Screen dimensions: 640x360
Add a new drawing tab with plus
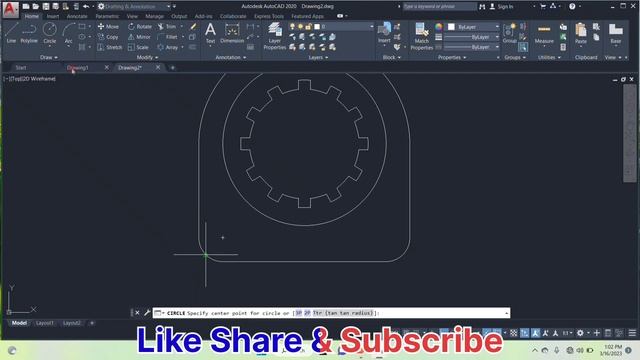point(173,68)
